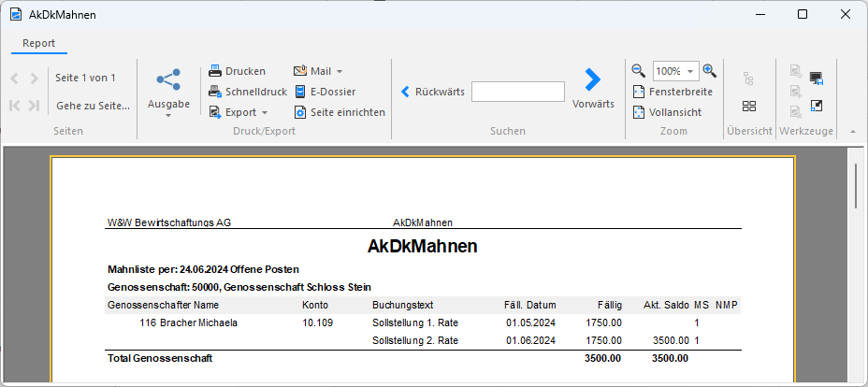Open Seite einrichten page setup
Viewport: 868px width, 387px height.
(340, 112)
